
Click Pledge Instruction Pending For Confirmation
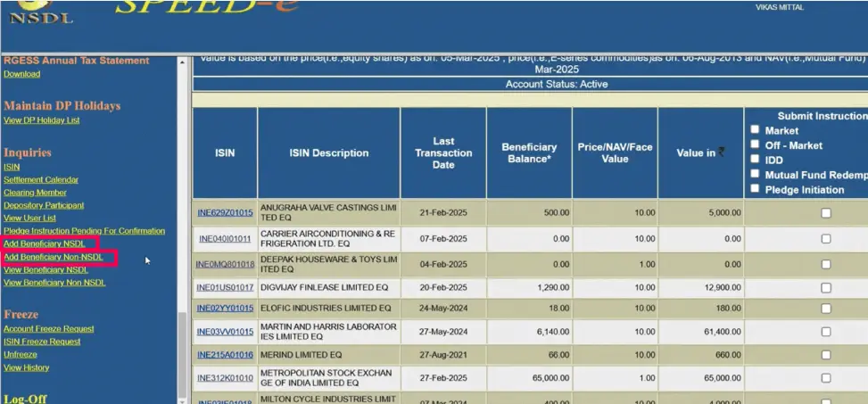[84, 231]
